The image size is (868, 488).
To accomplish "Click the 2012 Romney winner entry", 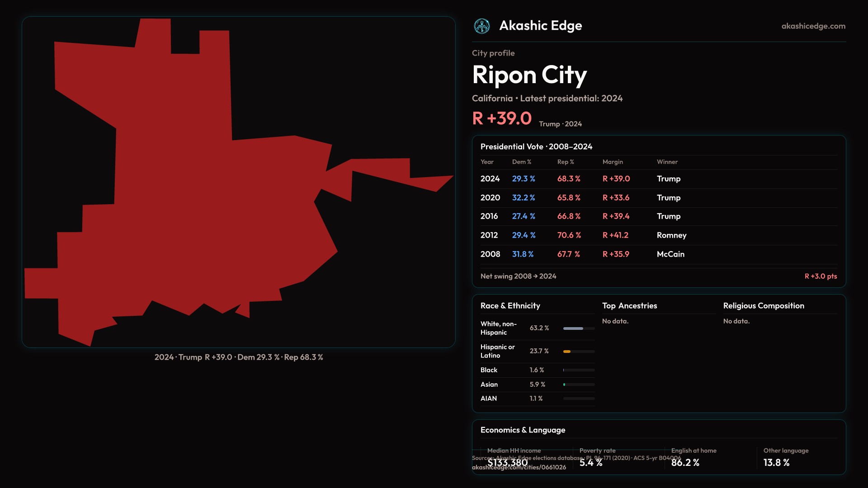I will click(x=671, y=235).
